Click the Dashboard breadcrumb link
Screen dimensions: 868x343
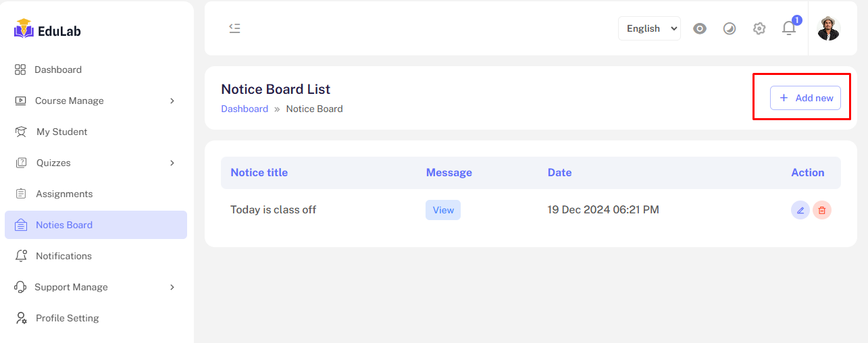tap(245, 109)
